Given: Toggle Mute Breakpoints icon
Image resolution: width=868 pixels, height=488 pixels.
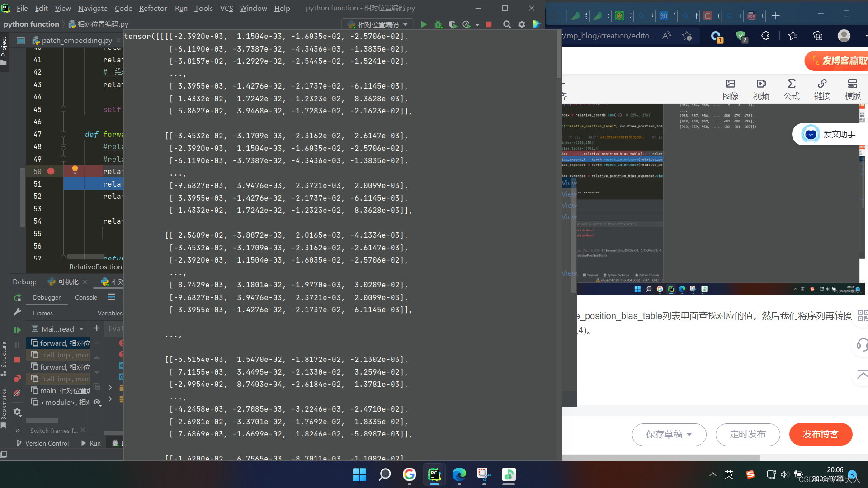Looking at the screenshot, I should [x=17, y=393].
